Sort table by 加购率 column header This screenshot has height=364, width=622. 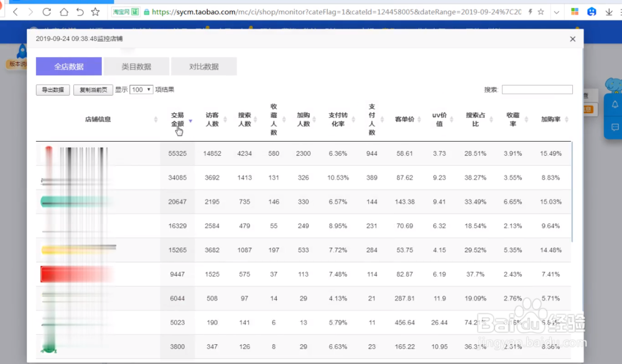point(551,120)
